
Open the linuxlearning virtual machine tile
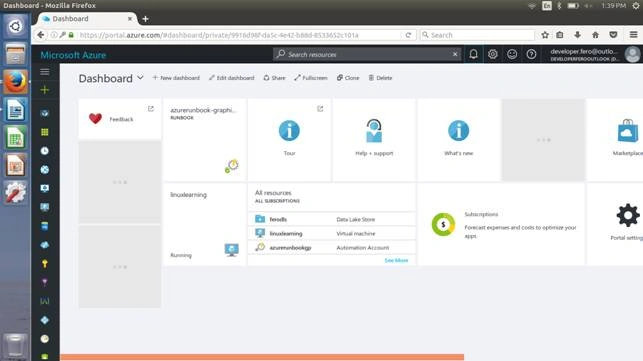coord(204,224)
